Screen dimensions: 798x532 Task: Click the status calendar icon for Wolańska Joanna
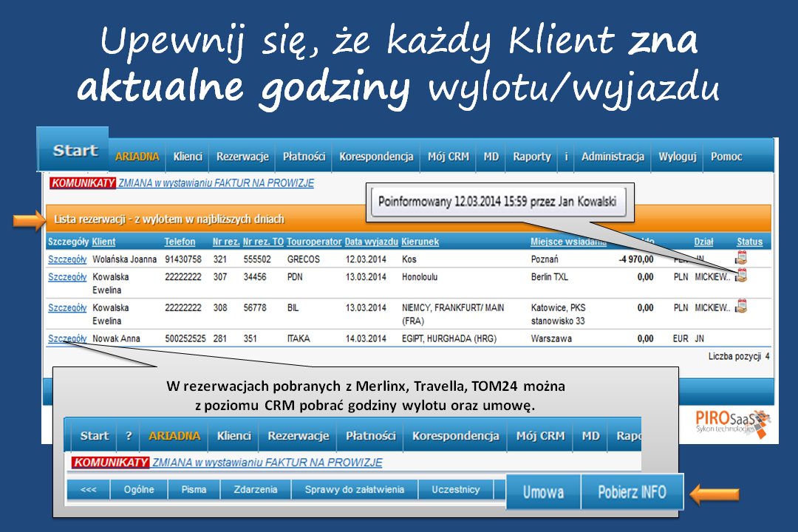point(742,258)
